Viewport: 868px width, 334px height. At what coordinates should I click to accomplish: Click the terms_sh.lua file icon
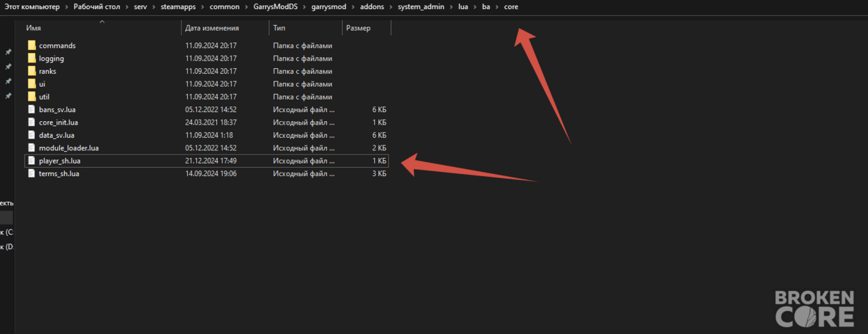click(x=31, y=174)
